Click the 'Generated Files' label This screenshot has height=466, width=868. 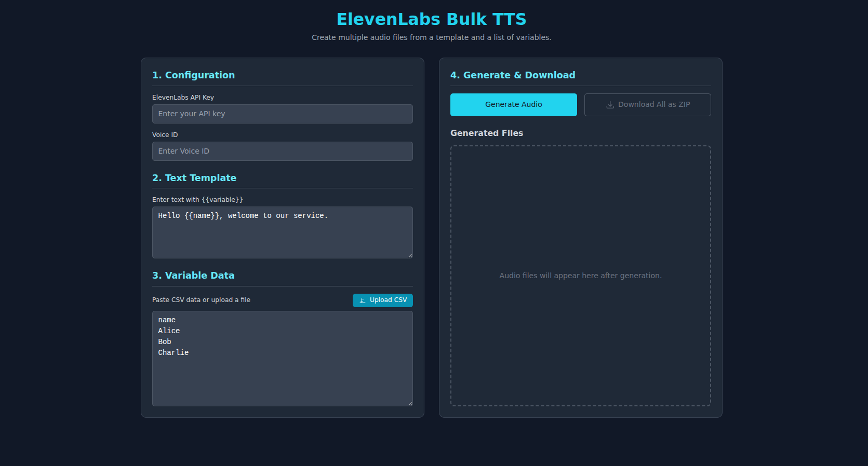(x=487, y=133)
